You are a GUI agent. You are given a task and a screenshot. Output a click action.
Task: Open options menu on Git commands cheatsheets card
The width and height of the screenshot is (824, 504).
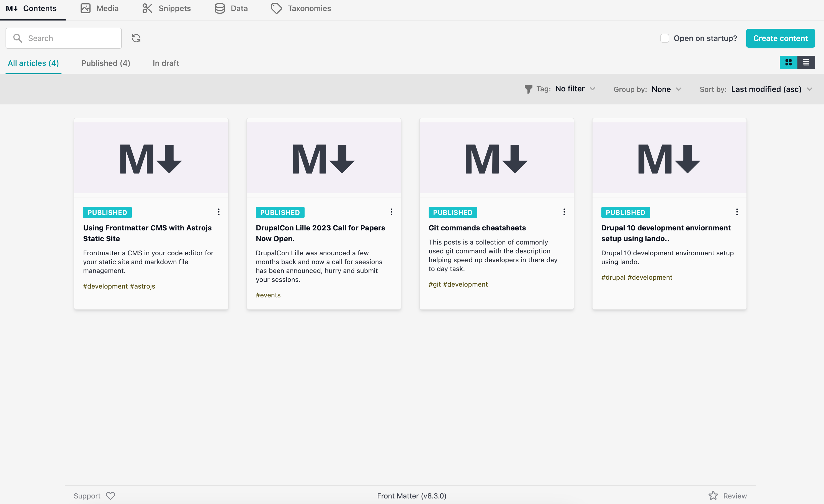tap(564, 212)
